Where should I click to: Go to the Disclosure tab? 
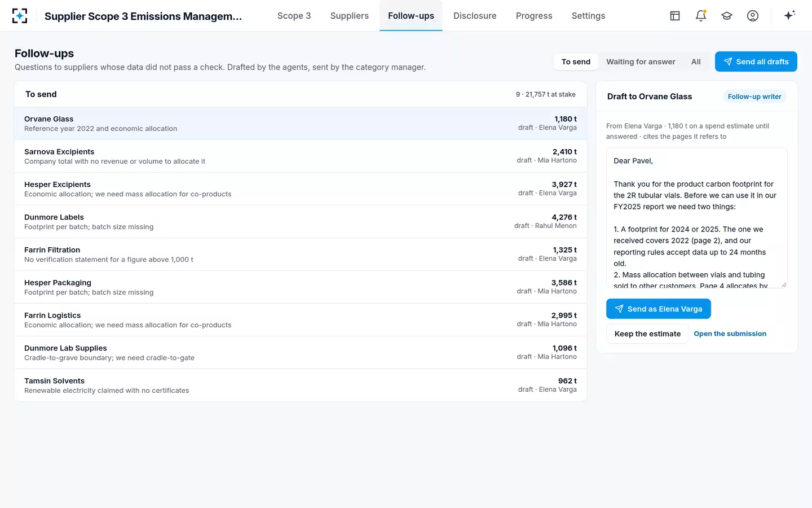click(475, 16)
